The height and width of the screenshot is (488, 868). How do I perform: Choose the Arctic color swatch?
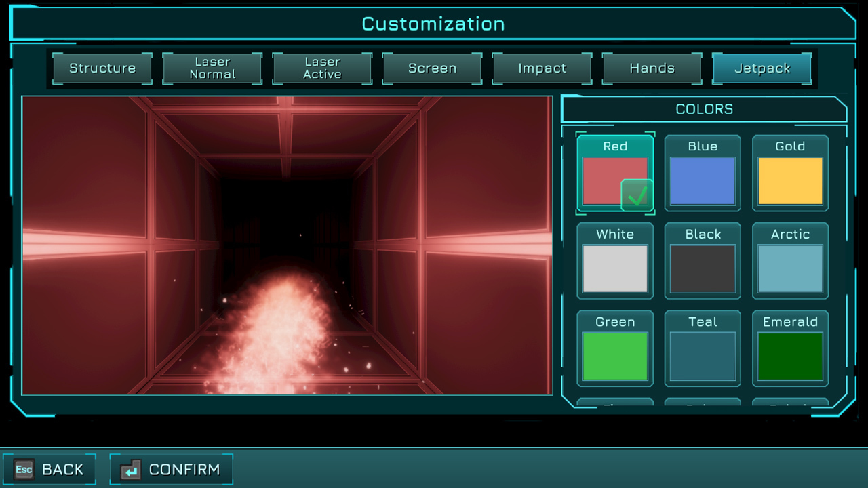click(790, 268)
